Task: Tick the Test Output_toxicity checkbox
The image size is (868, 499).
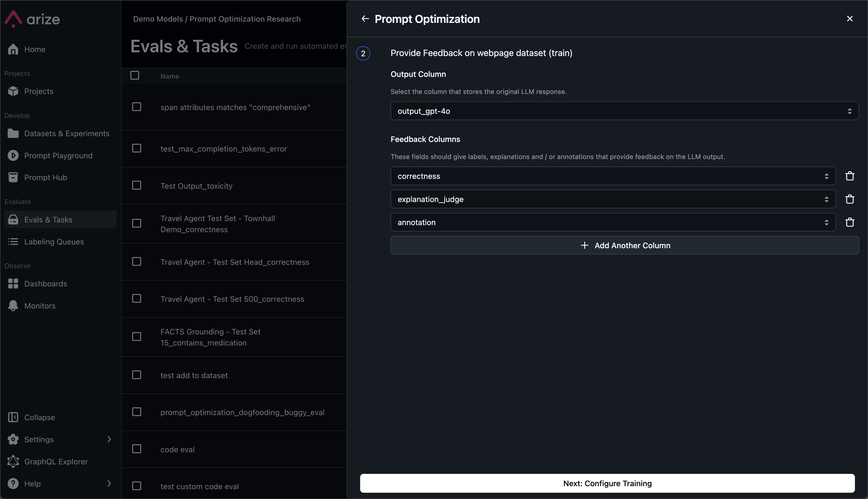Action: click(x=137, y=185)
